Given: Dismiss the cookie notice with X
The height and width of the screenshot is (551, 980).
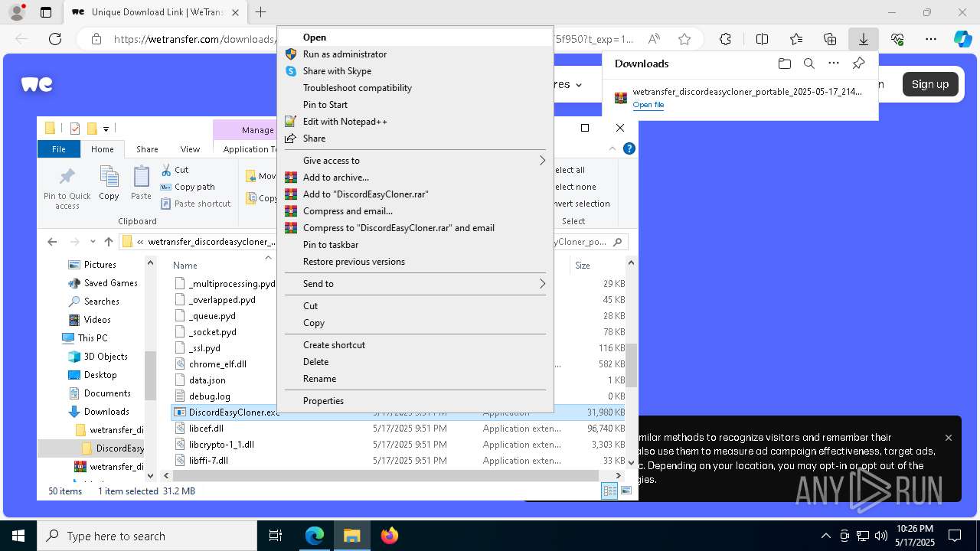Looking at the screenshot, I should [x=949, y=438].
